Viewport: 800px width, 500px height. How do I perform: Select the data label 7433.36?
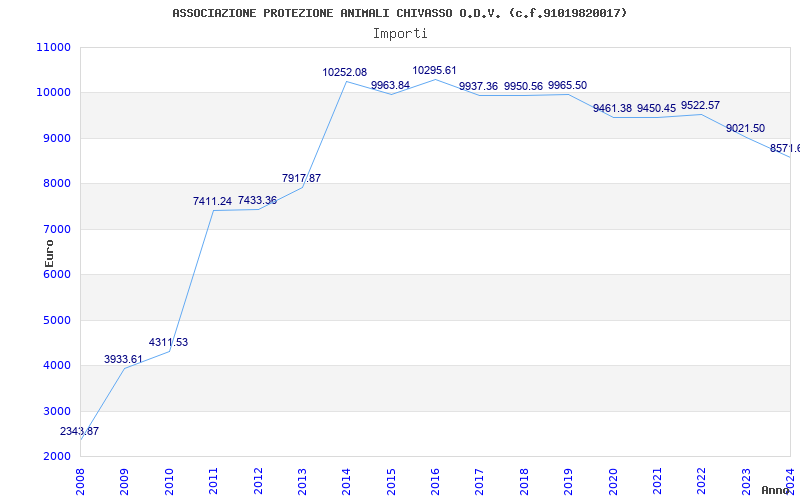pyautogui.click(x=257, y=201)
